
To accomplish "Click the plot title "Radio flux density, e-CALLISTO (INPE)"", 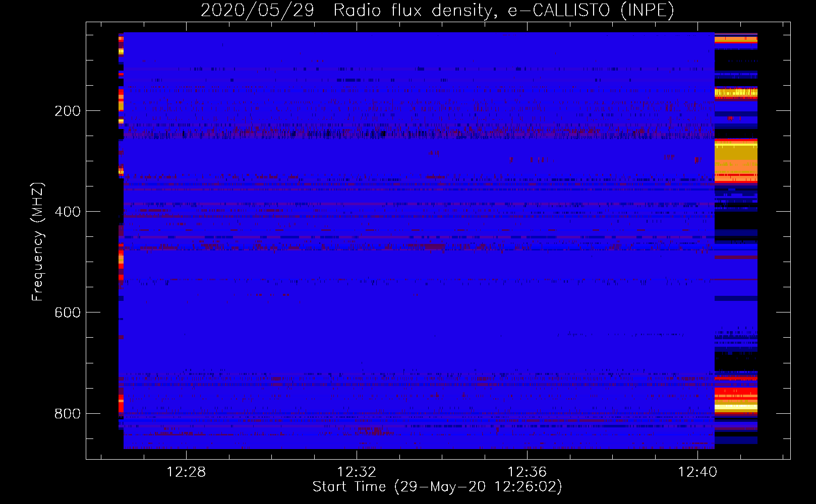I will (504, 10).
